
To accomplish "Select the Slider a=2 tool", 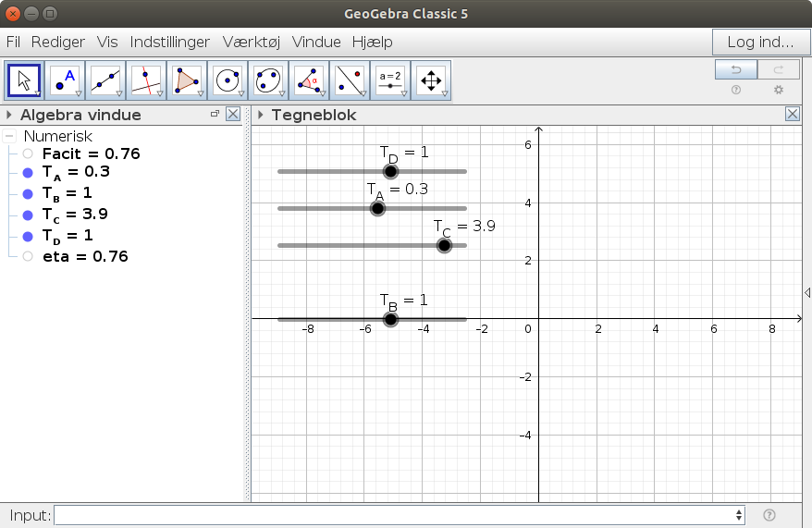I will pos(390,80).
